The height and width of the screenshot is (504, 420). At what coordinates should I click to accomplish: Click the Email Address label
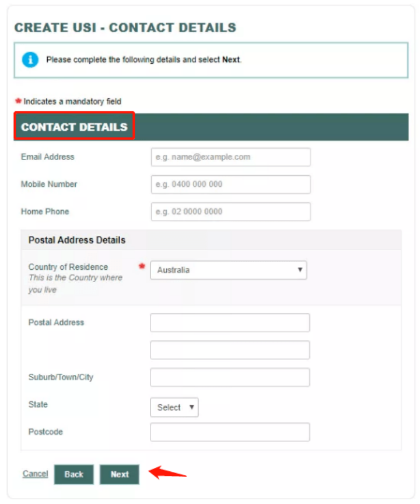click(x=48, y=157)
